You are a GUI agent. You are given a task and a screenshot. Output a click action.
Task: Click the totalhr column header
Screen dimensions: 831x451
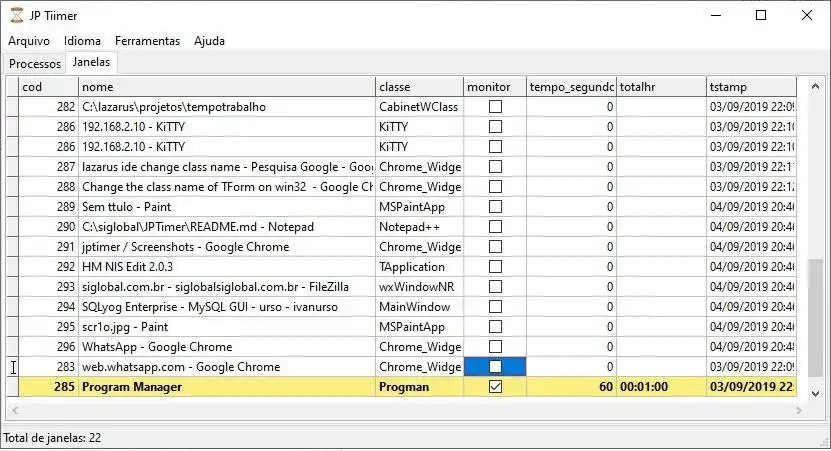tap(661, 87)
